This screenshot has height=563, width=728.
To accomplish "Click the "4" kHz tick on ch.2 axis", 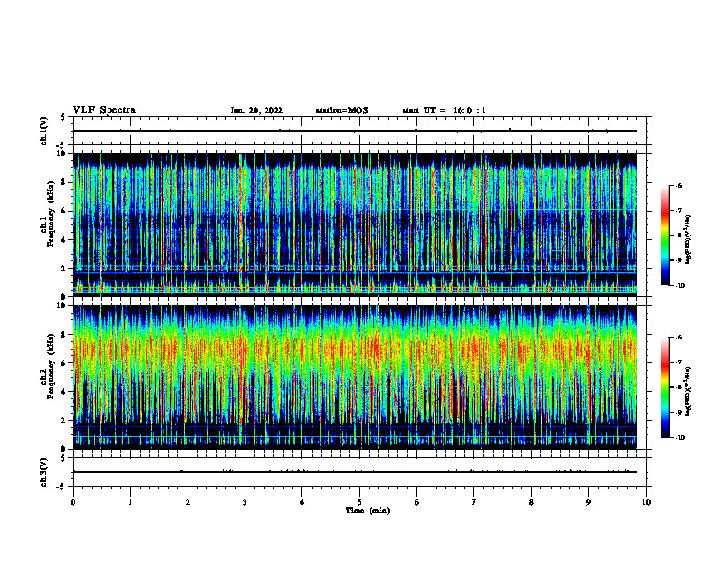I will point(64,392).
